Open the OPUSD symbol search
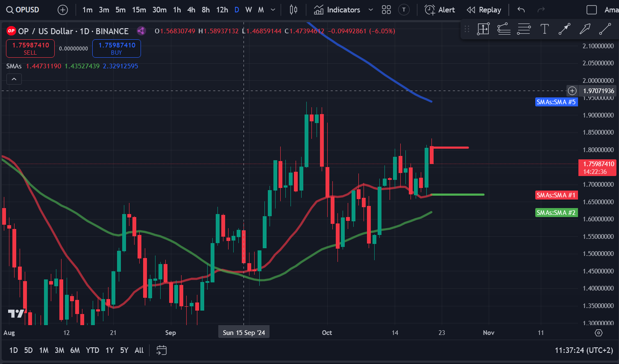 click(23, 9)
